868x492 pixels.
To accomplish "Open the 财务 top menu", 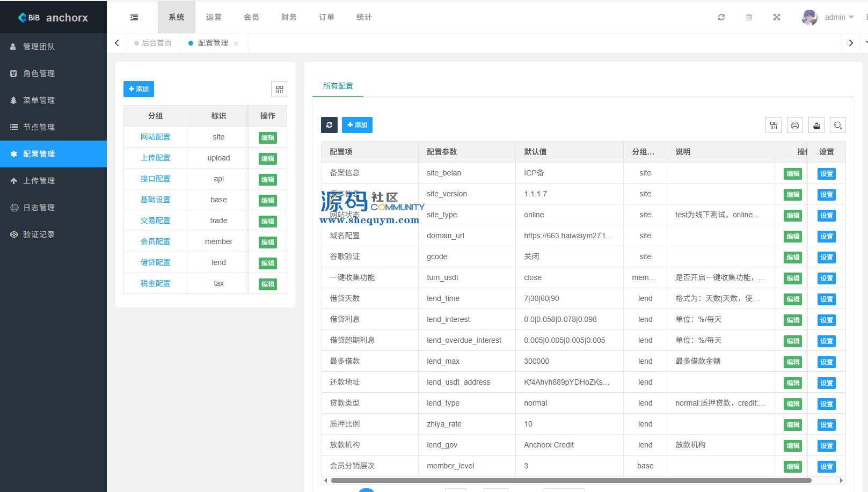I will click(289, 17).
